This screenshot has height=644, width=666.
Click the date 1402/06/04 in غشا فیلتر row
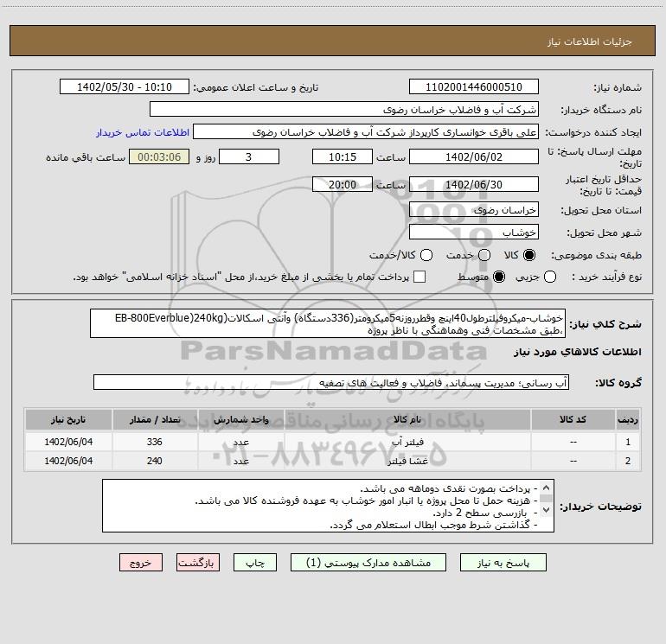tap(68, 461)
